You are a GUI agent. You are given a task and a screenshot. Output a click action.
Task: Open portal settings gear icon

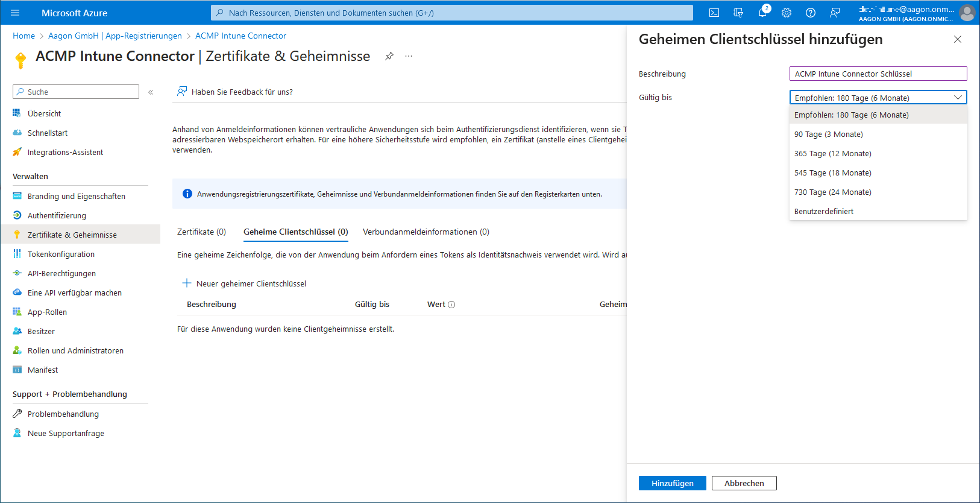787,13
